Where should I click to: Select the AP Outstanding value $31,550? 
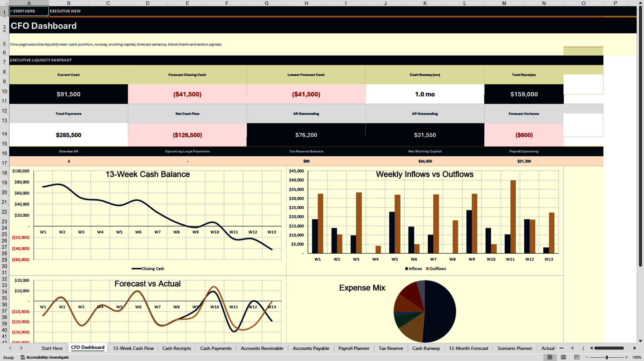(425, 135)
